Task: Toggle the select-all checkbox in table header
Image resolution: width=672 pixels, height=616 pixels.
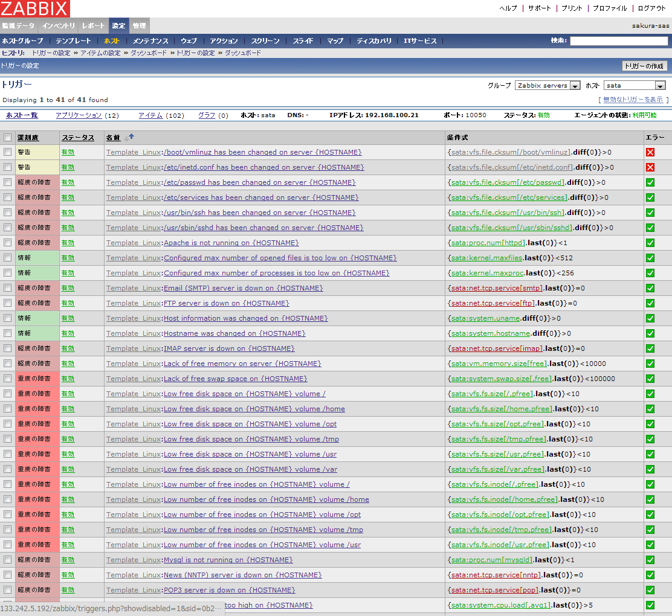Action: click(7, 138)
